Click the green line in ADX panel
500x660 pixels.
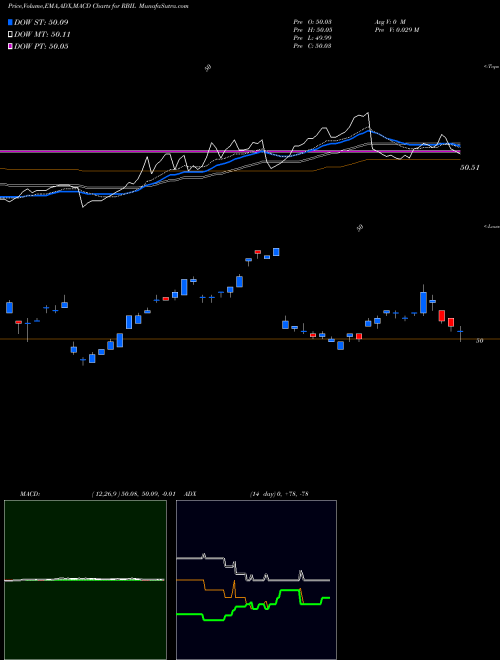point(253,605)
